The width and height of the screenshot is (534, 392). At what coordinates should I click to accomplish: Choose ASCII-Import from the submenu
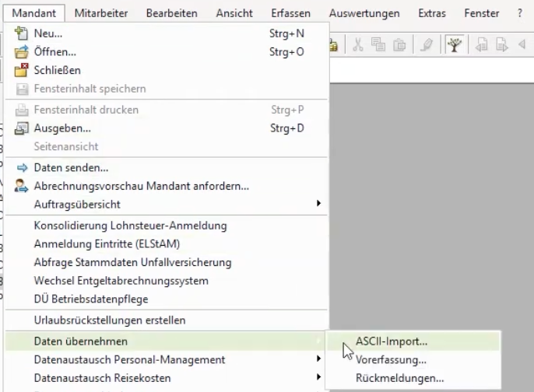pyautogui.click(x=392, y=341)
